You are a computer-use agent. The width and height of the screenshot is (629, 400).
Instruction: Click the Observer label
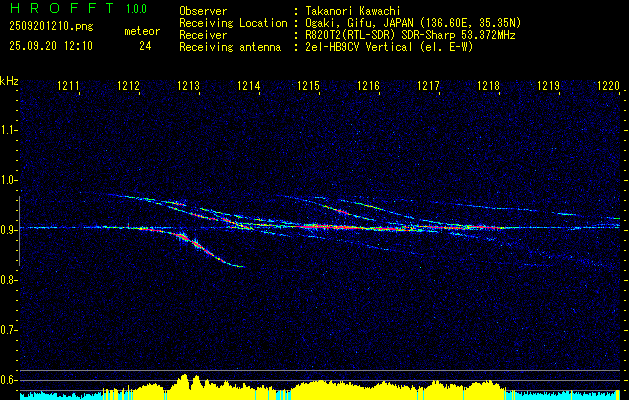tap(203, 11)
